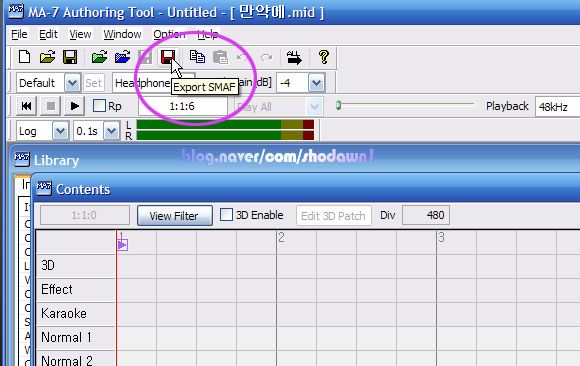Open the Help menu

pyautogui.click(x=207, y=34)
